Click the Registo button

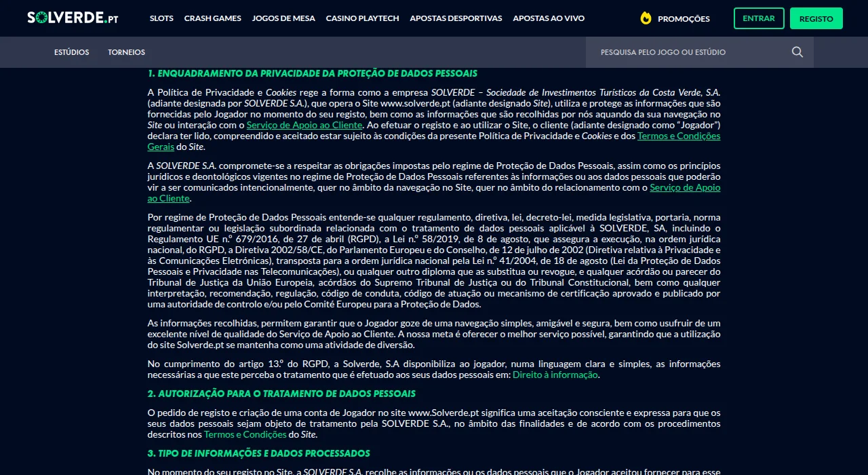[816, 18]
